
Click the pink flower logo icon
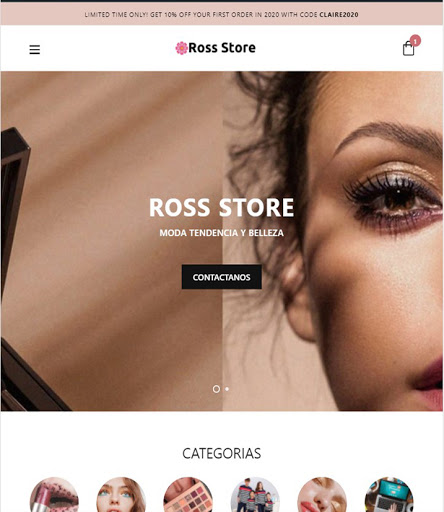click(x=182, y=48)
